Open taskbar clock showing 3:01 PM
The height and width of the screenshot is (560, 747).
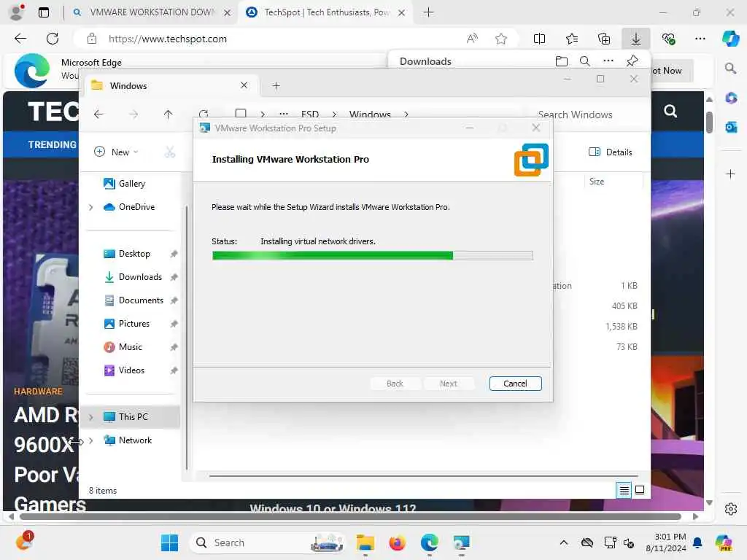tap(666, 542)
